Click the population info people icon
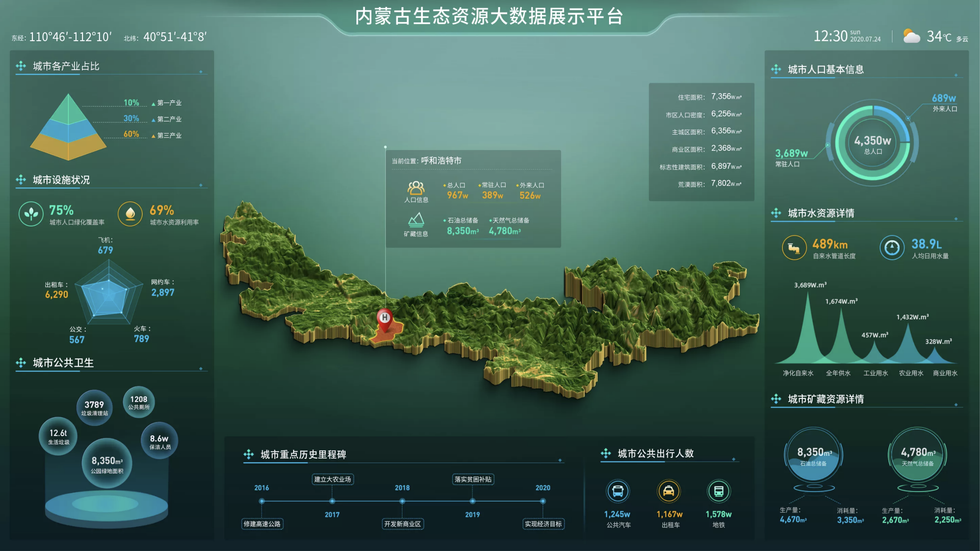The width and height of the screenshot is (980, 551). coord(416,188)
